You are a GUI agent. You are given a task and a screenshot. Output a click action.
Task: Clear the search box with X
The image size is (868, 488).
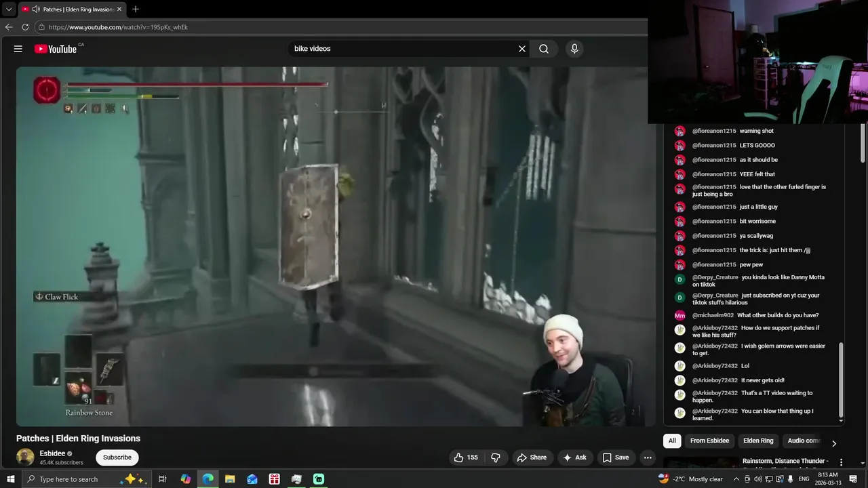click(522, 49)
